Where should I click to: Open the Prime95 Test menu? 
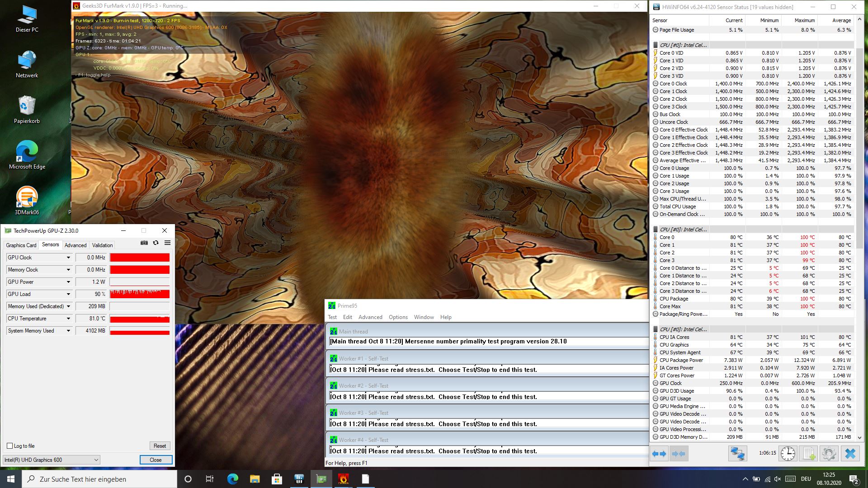pos(332,317)
